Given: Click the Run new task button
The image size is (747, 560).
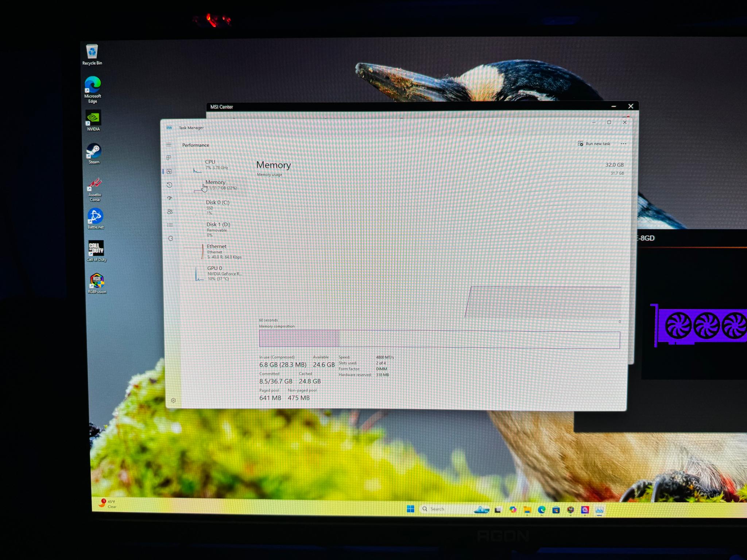Looking at the screenshot, I should 594,144.
